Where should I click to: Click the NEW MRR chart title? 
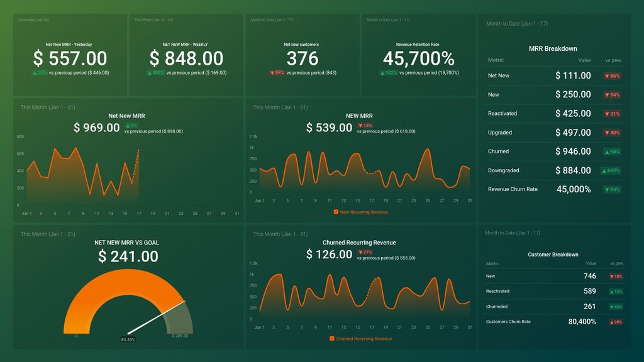pos(359,116)
